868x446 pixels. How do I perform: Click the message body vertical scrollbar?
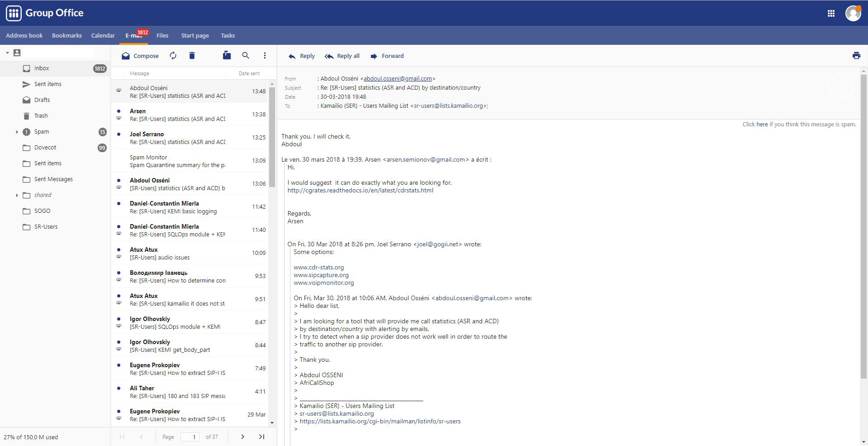[863, 226]
